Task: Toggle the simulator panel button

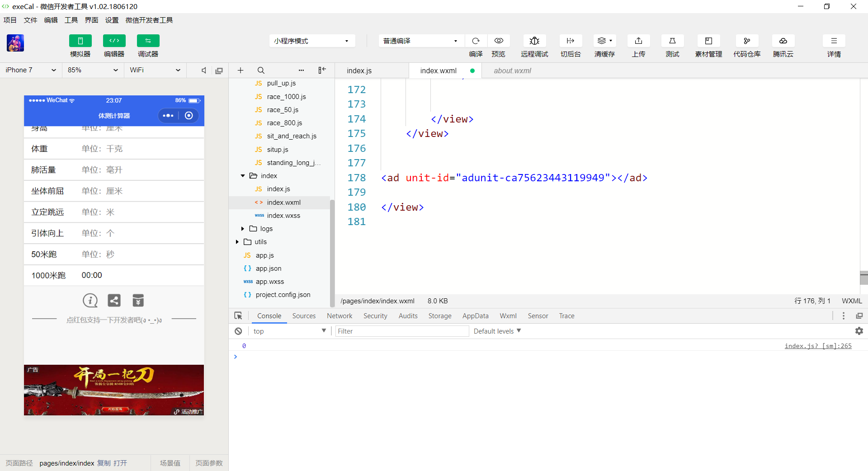Action: tap(80, 41)
